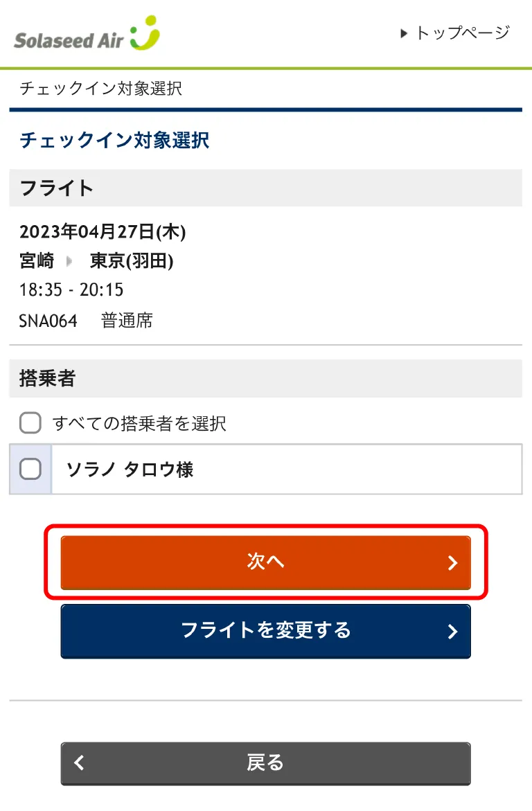This screenshot has width=532, height=811.
Task: Click the chevron on the 次へ button
Action: tap(452, 562)
